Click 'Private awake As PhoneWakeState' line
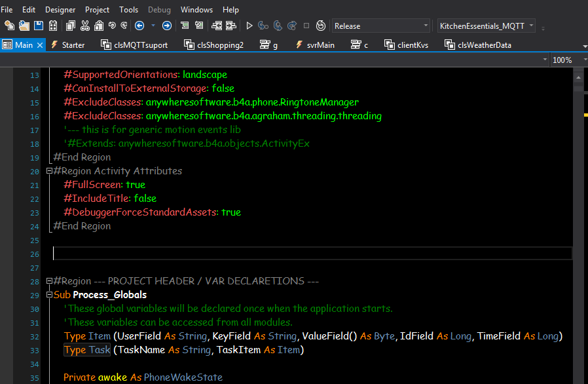The image size is (588, 384). 143,377
